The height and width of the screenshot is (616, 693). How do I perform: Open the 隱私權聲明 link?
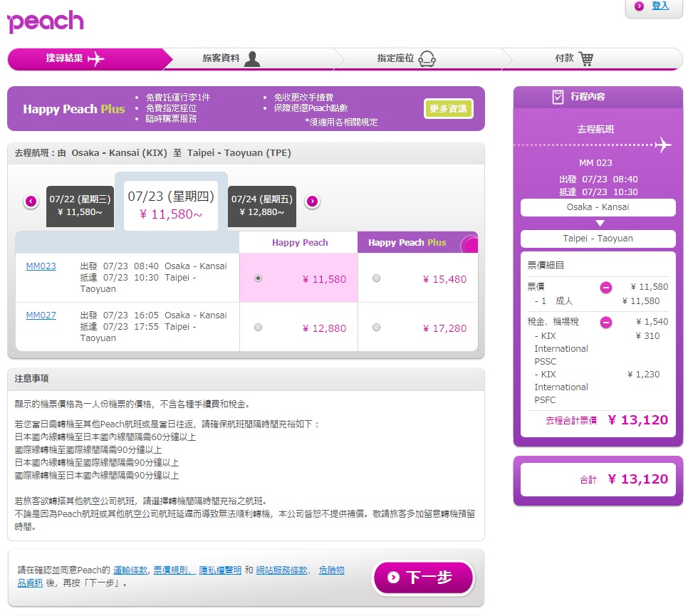pyautogui.click(x=220, y=570)
